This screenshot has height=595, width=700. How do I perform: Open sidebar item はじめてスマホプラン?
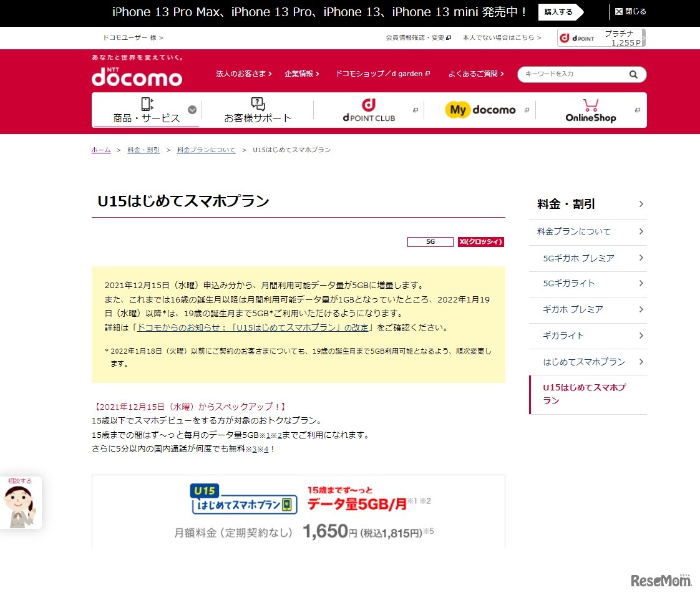584,362
